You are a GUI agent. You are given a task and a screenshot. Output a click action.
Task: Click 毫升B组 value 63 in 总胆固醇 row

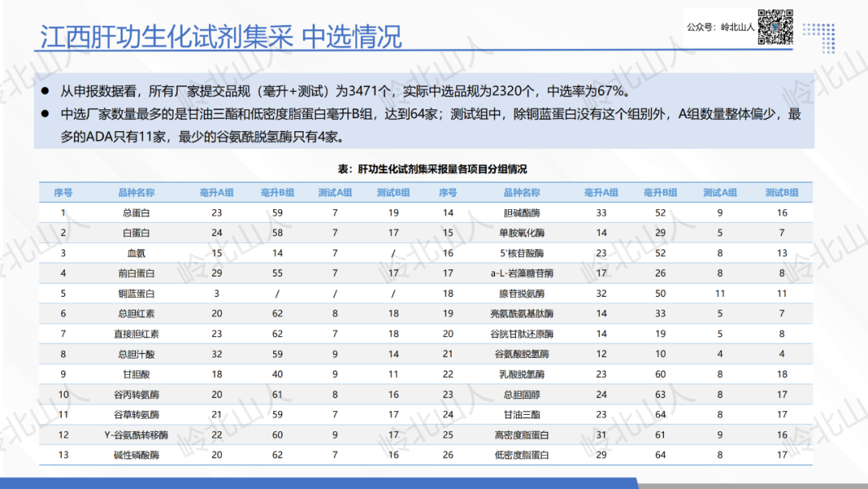click(x=661, y=394)
